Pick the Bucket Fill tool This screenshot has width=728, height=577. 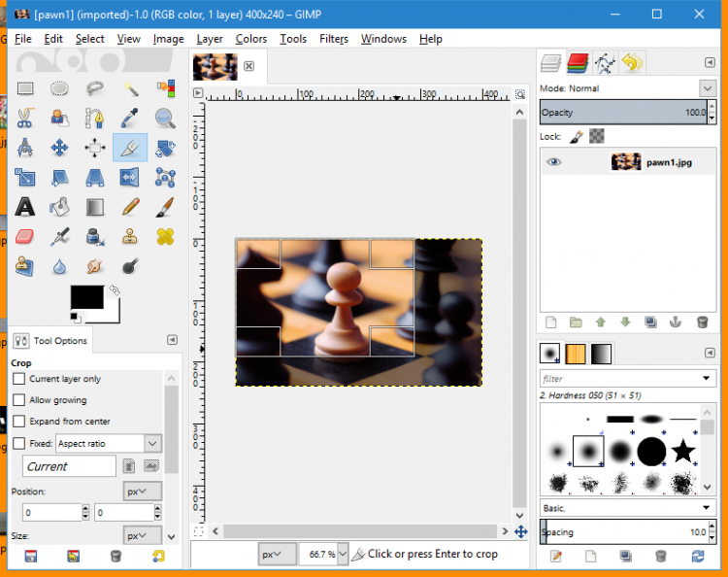60,207
